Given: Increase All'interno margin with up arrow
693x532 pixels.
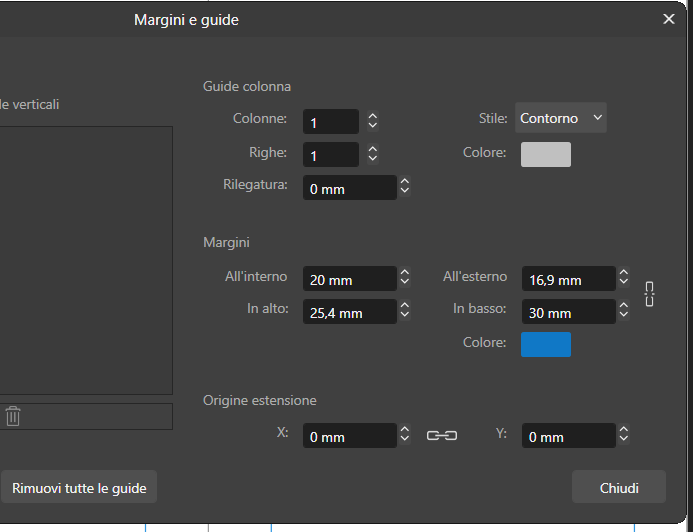Looking at the screenshot, I should tap(404, 273).
